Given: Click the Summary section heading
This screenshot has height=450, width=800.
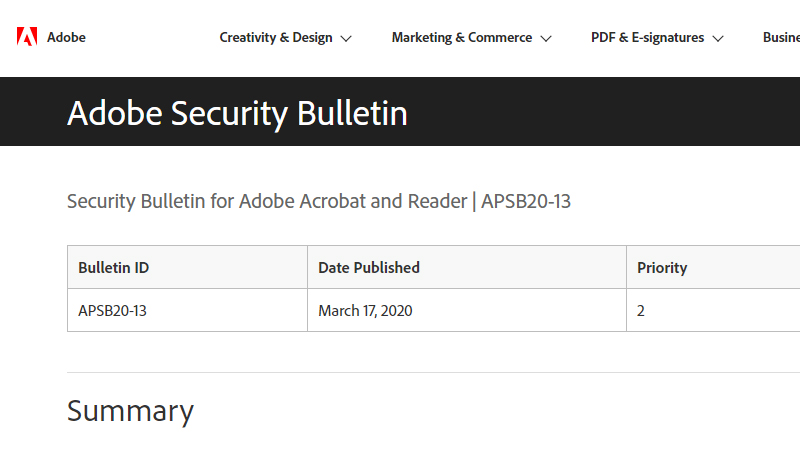Looking at the screenshot, I should [x=130, y=411].
